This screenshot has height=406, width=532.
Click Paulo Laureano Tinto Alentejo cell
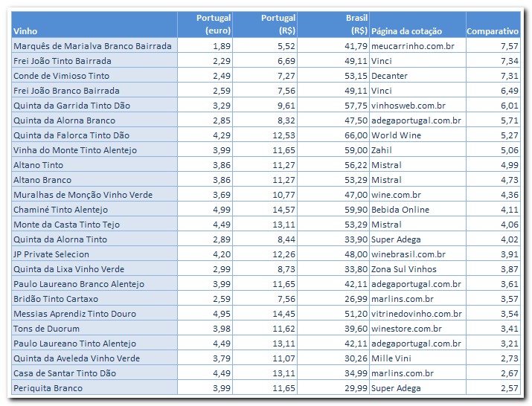(x=94, y=344)
